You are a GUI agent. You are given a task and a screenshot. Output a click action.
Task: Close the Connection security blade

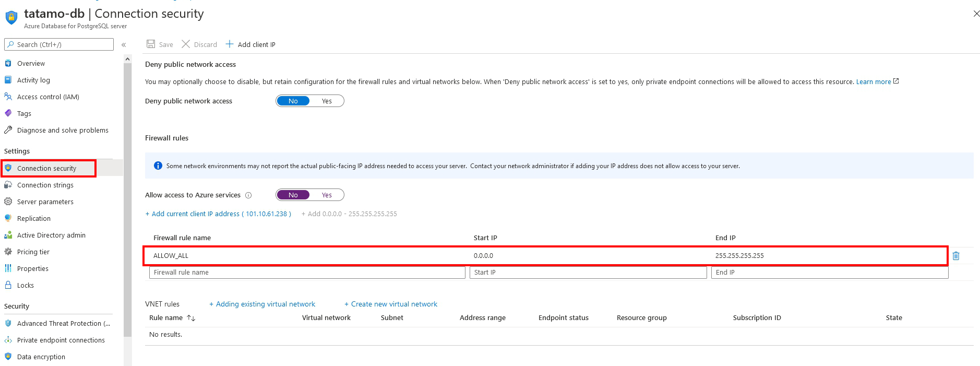(x=976, y=14)
